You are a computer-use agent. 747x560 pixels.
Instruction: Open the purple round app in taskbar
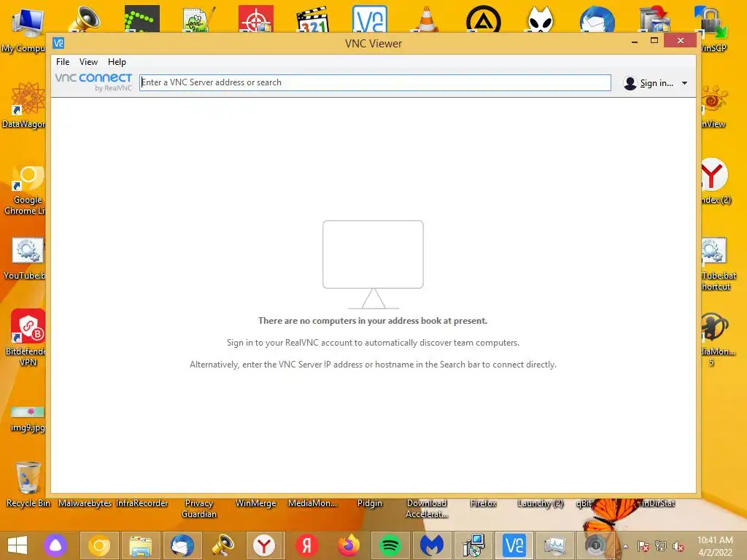tap(55, 545)
